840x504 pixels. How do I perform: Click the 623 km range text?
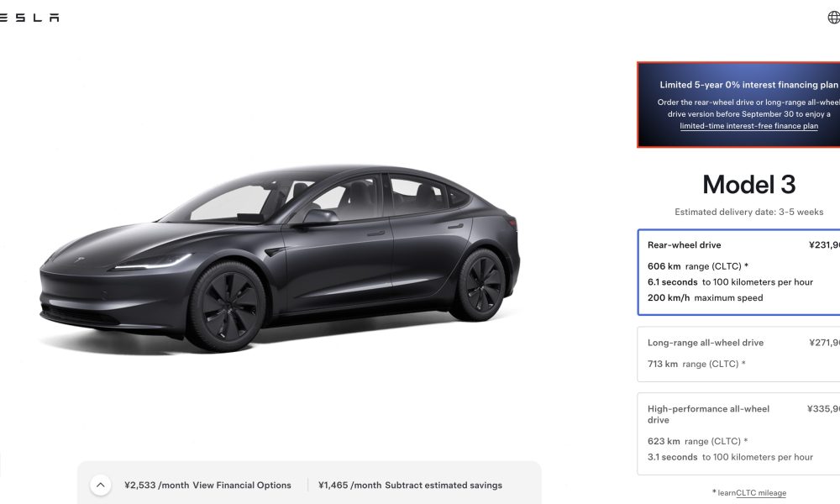[x=697, y=441]
